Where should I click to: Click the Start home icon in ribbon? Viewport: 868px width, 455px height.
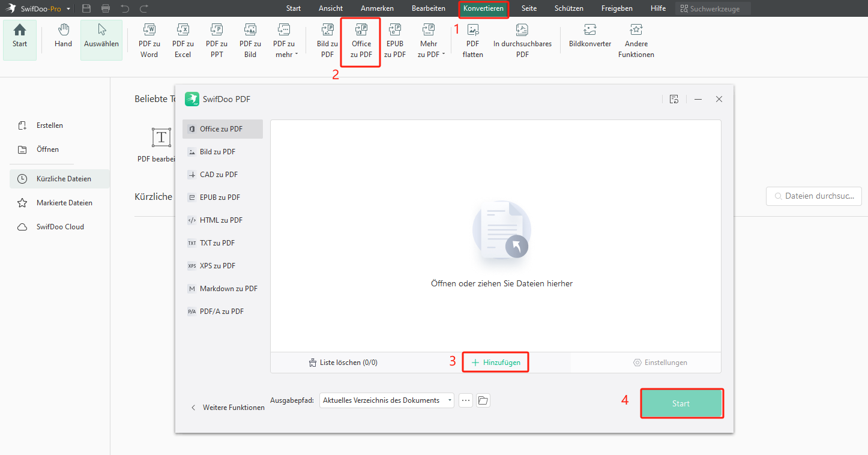(20, 40)
